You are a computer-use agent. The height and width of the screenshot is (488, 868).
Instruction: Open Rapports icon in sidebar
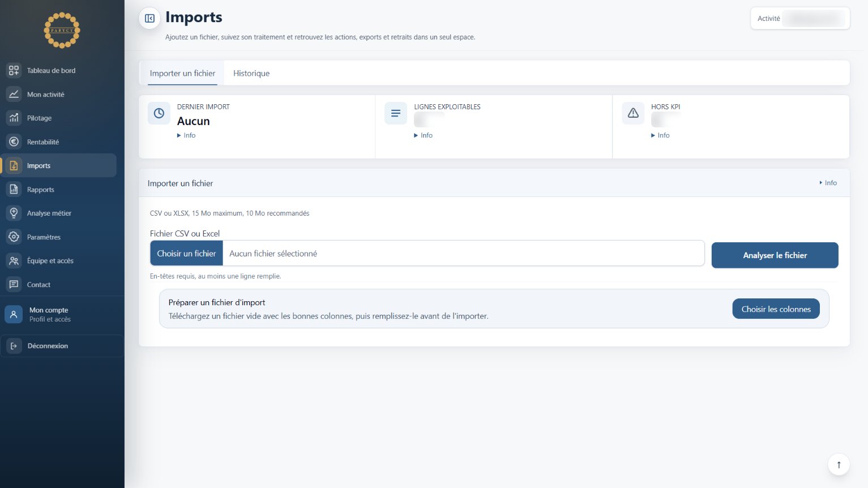(14, 190)
